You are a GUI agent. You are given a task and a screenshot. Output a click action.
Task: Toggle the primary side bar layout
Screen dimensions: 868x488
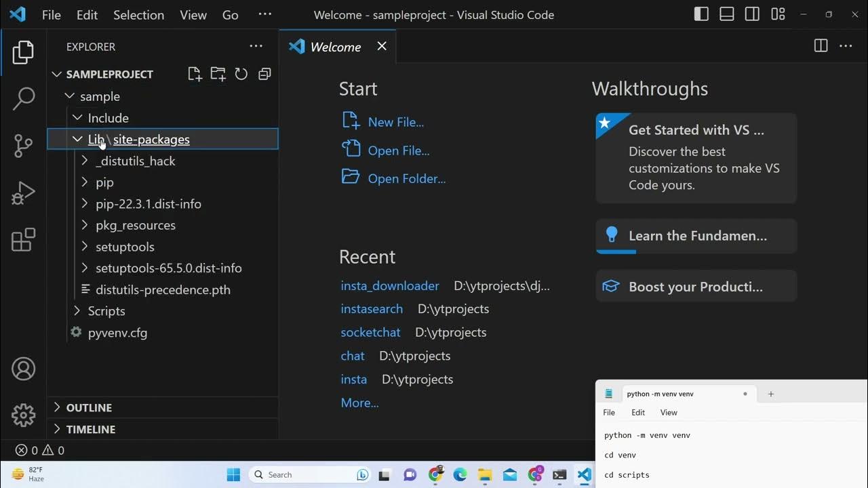click(701, 14)
